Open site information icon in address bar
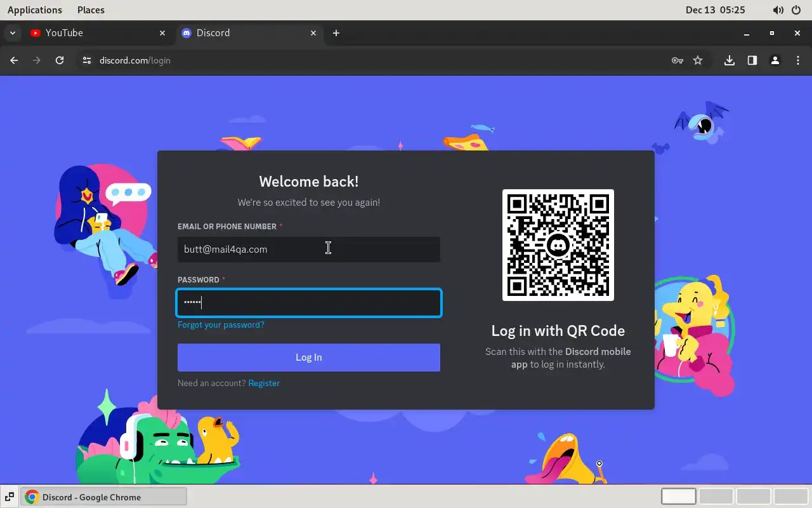The width and height of the screenshot is (812, 508). 87,60
